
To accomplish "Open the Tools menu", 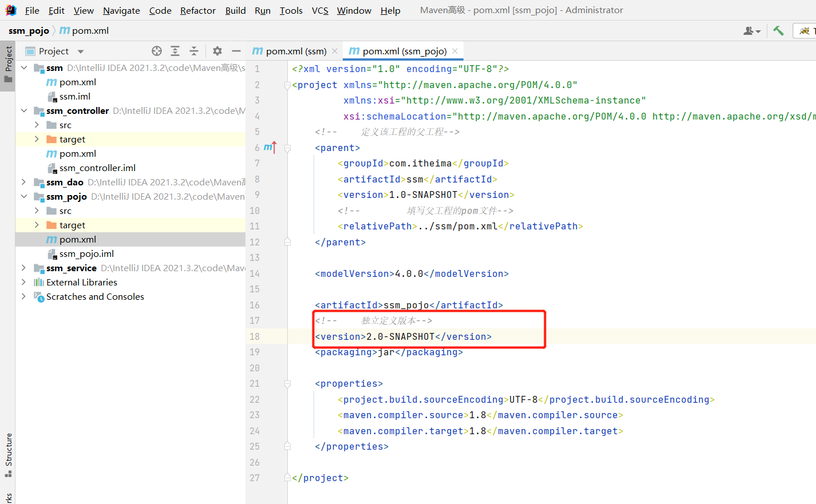I will click(x=291, y=10).
